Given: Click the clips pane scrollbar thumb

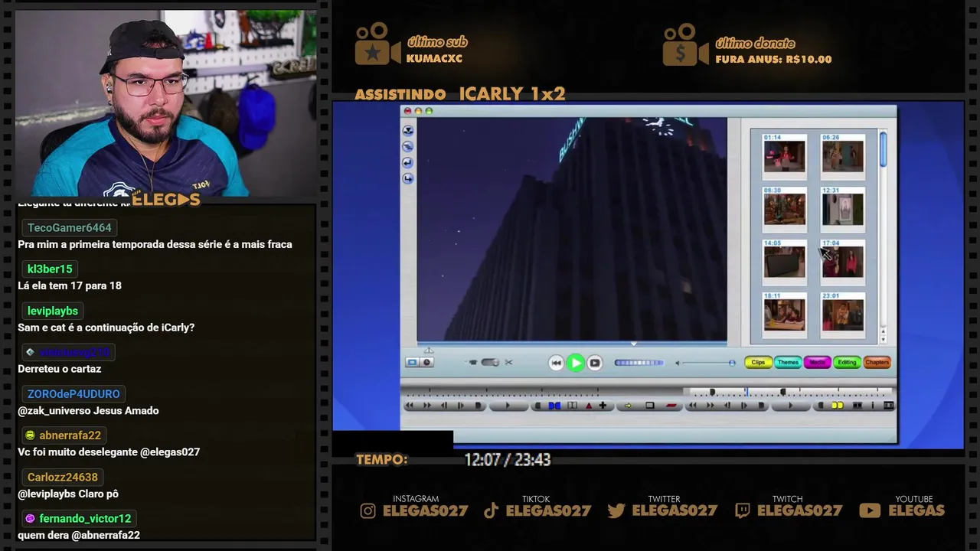Looking at the screenshot, I should (883, 148).
